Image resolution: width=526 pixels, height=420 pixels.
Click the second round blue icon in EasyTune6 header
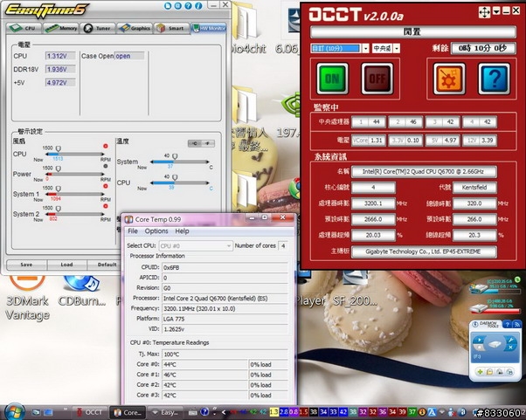[178, 6]
